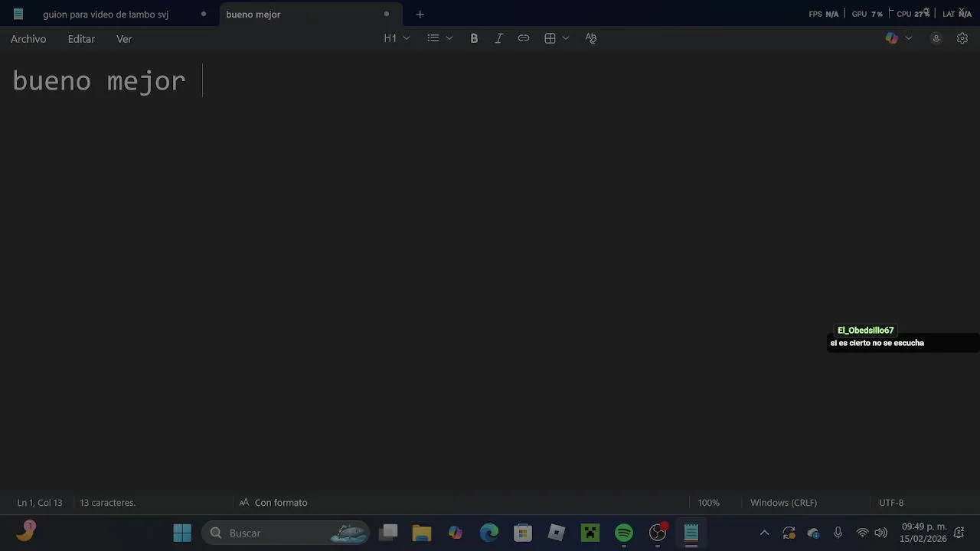Insert a link with the link icon
This screenshot has height=551, width=980.
pyautogui.click(x=524, y=38)
